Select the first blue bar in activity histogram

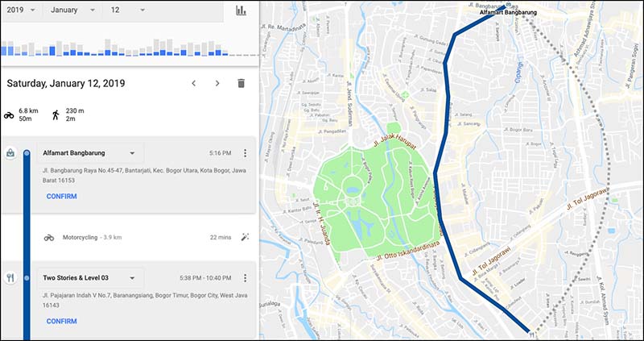(4, 51)
